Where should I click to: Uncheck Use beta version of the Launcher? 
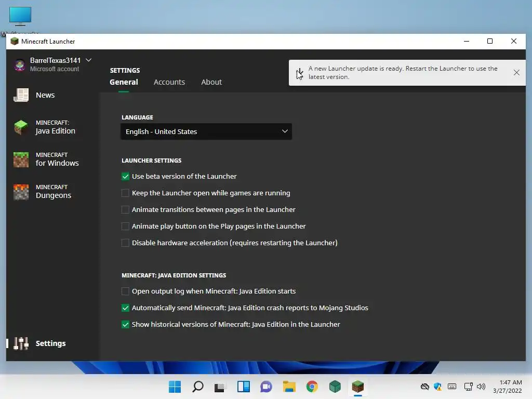coord(125,177)
